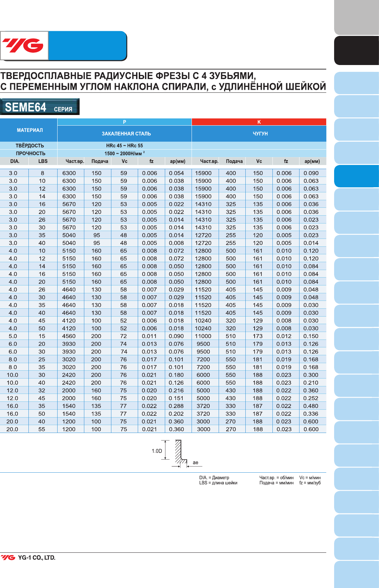The width and height of the screenshot is (379, 588).
Task: Click the legend 'LBS = длина шейки'
Action: 218,483
